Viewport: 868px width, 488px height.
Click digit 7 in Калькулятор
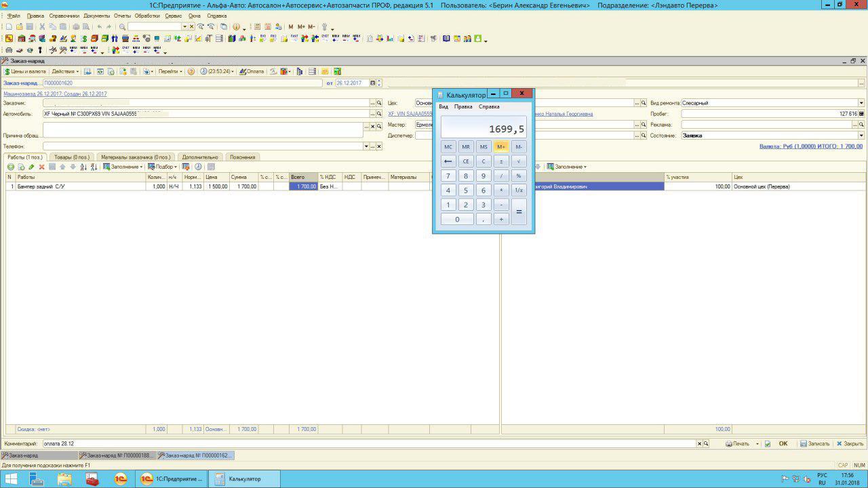coord(448,176)
